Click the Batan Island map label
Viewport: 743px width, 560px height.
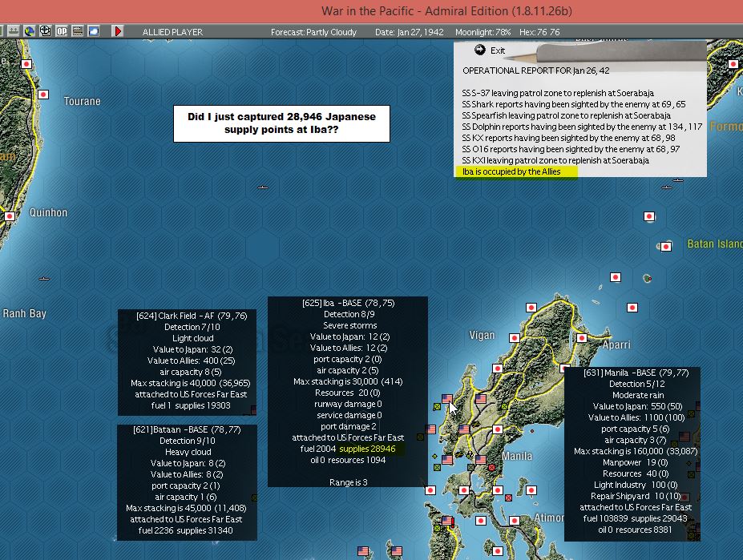(715, 244)
